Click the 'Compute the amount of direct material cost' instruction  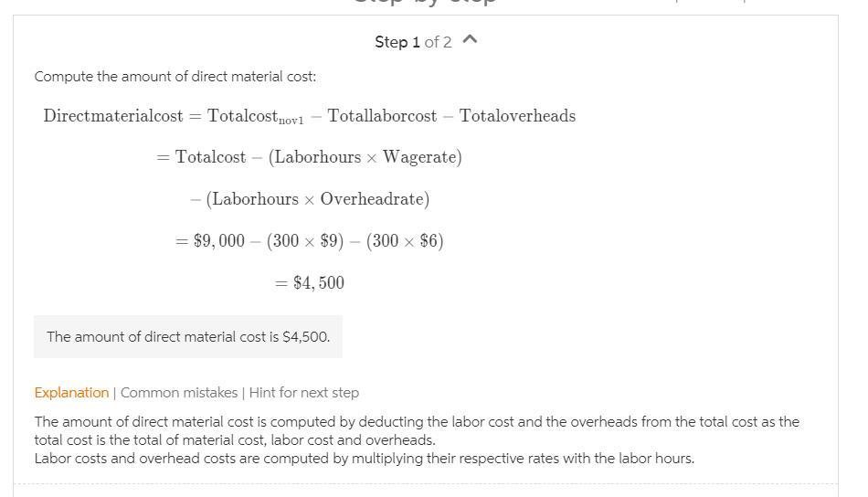[175, 77]
